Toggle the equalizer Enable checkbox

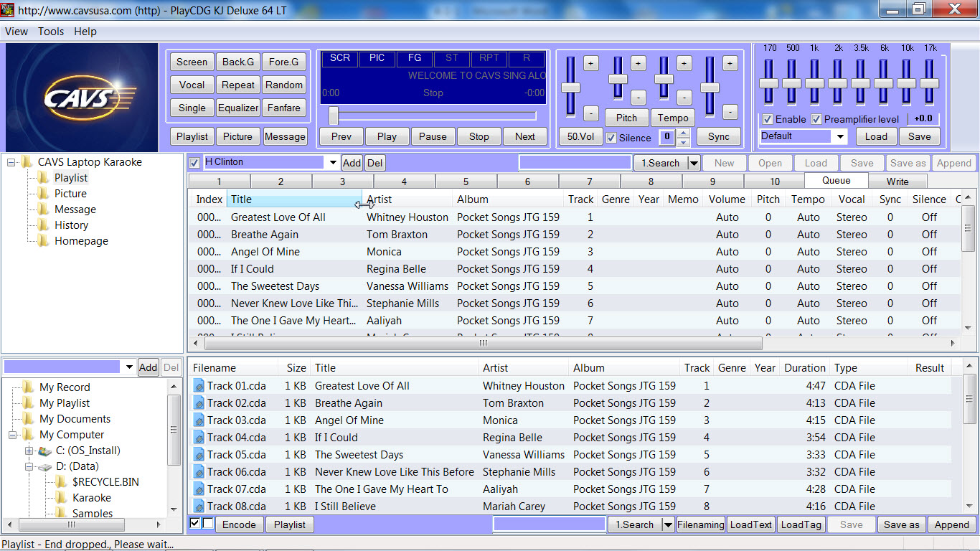coord(768,119)
